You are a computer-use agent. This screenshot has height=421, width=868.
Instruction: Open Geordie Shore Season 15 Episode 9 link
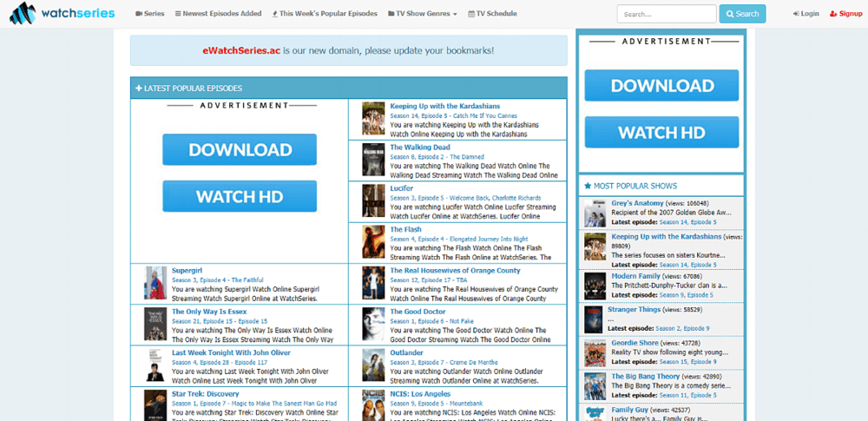pyautogui.click(x=688, y=362)
